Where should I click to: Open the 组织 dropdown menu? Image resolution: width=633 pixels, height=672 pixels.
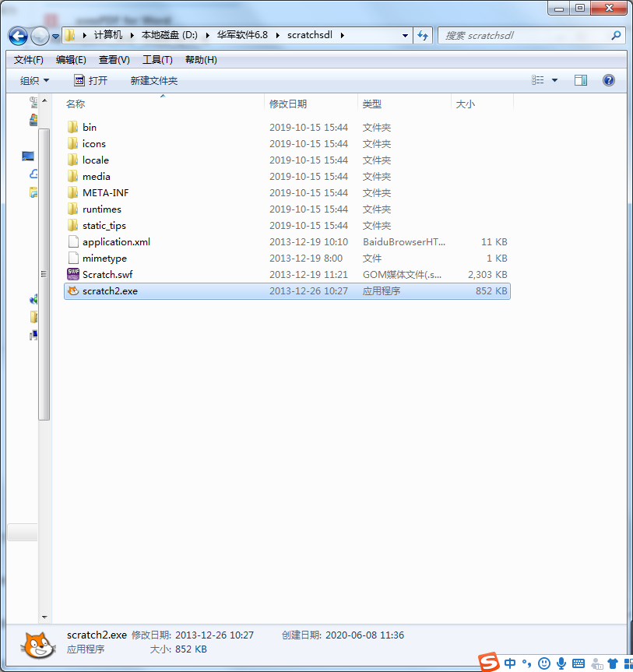34,80
